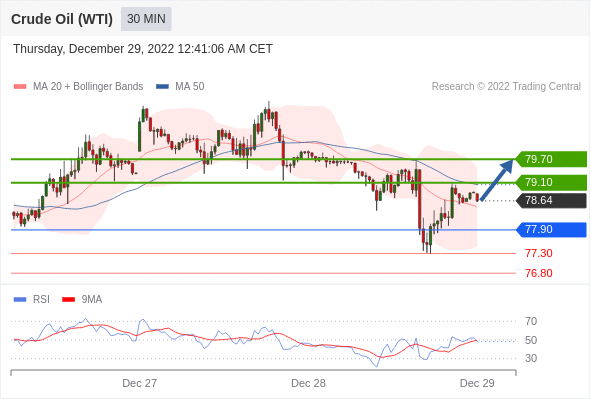Click the 30 MIN timeframe button
The image size is (590, 400).
tap(146, 19)
